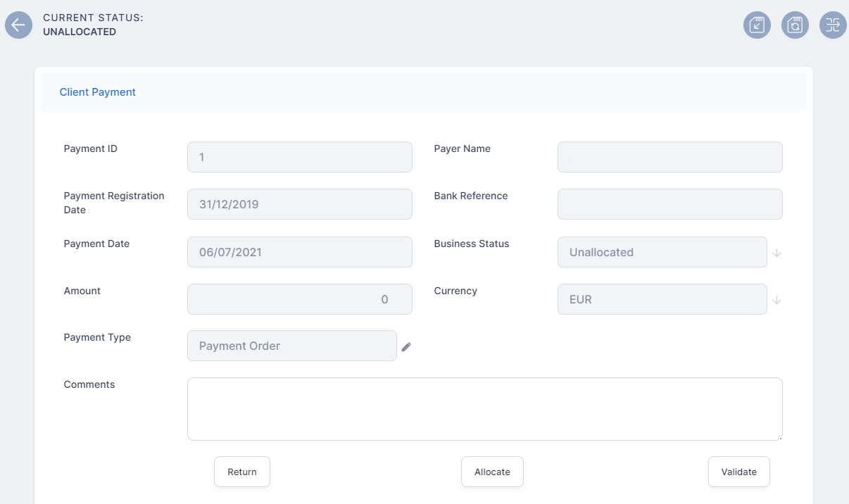Select the Client Payment tab header
849x504 pixels.
click(98, 92)
